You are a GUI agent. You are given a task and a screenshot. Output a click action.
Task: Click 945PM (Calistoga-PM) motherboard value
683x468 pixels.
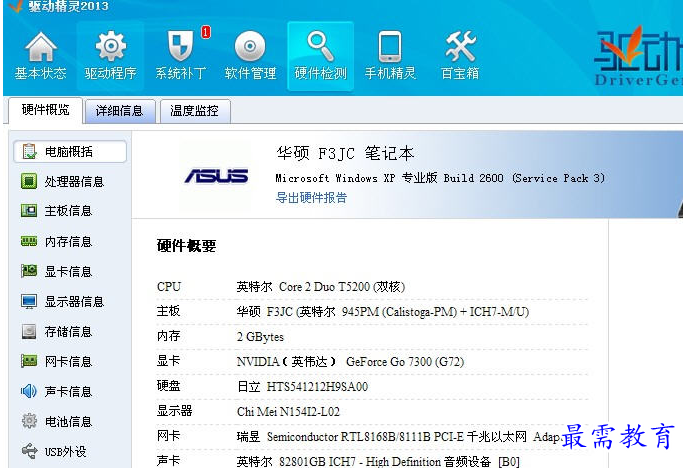click(383, 312)
